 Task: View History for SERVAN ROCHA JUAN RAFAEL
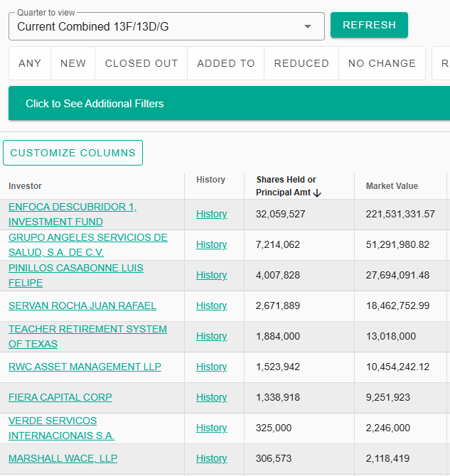click(211, 306)
